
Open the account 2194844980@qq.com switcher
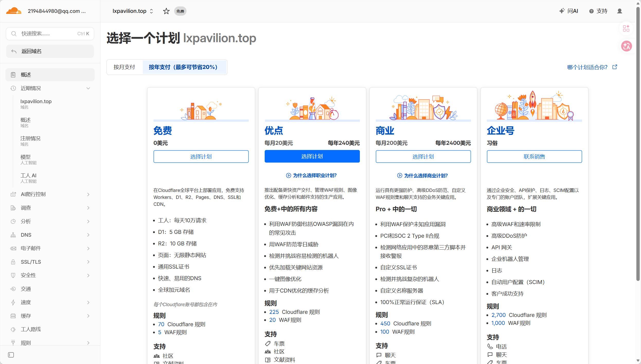tap(57, 11)
